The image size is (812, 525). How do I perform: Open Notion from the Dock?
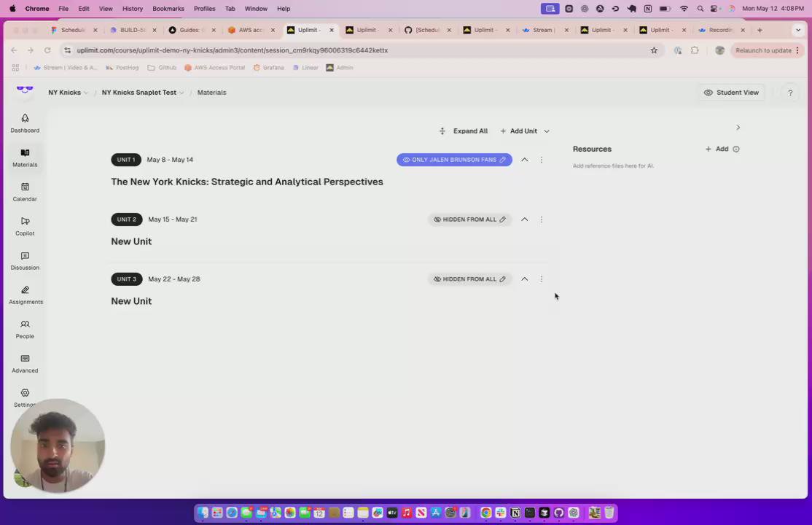point(515,513)
